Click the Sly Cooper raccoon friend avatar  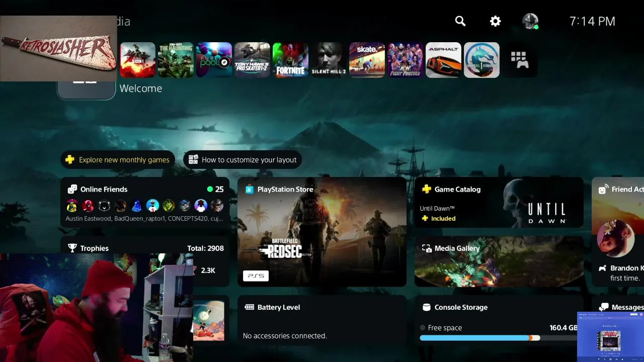point(185,205)
